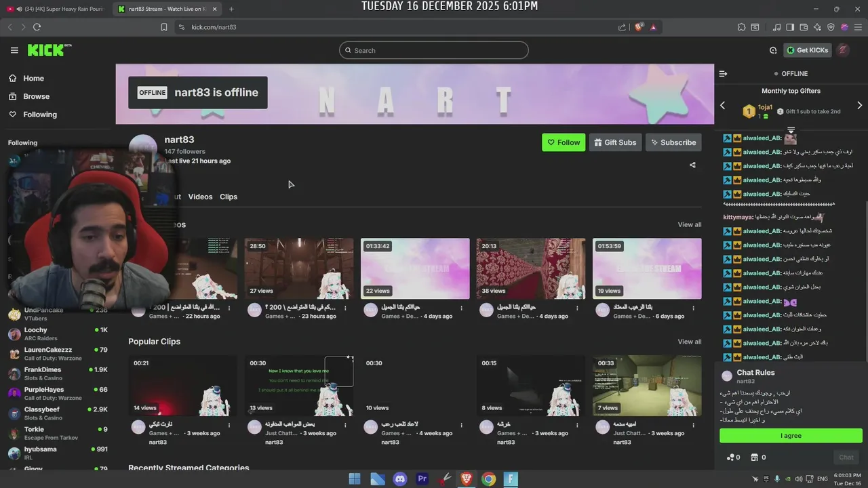The height and width of the screenshot is (488, 868).
Task: Reload the page with the refresh icon
Action: (37, 27)
